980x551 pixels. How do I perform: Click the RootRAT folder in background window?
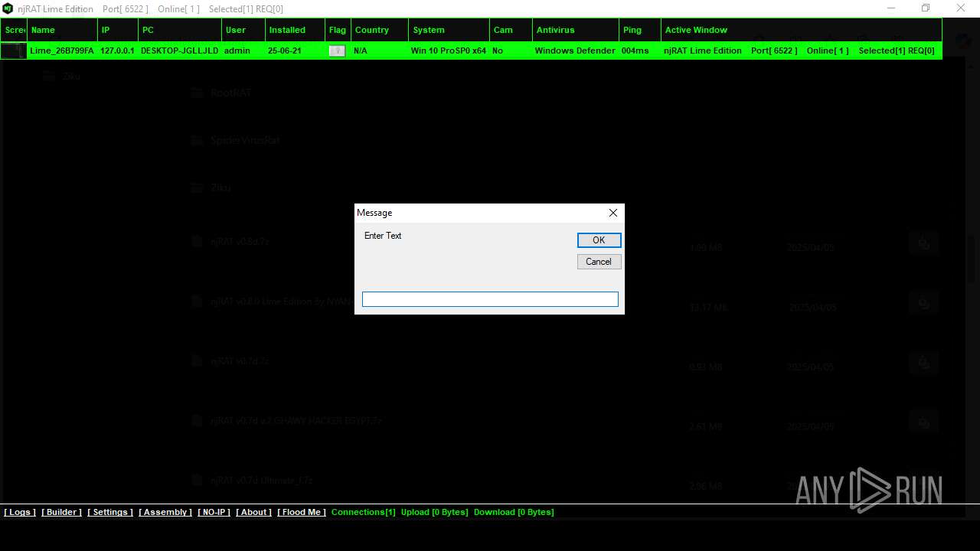pos(230,93)
